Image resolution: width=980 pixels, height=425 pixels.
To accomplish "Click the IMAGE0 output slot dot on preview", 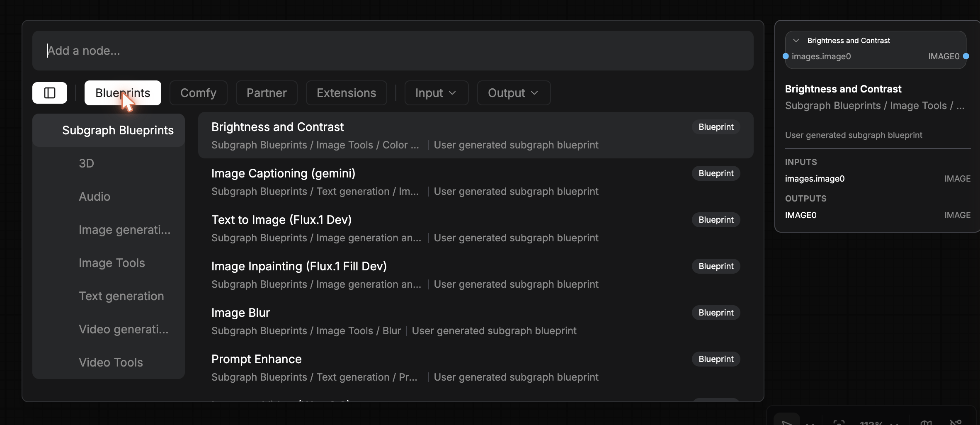I will coord(966,56).
